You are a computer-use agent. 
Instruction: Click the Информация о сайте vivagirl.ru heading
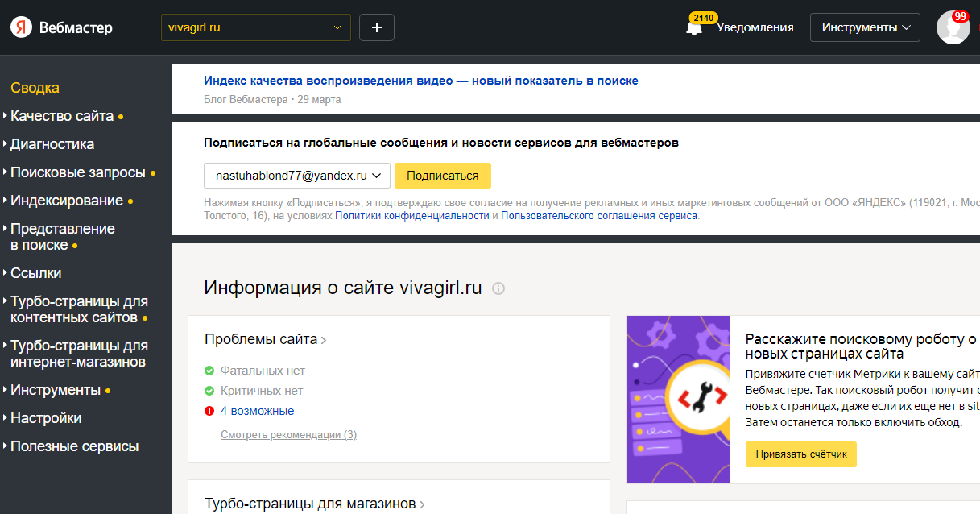click(x=343, y=288)
